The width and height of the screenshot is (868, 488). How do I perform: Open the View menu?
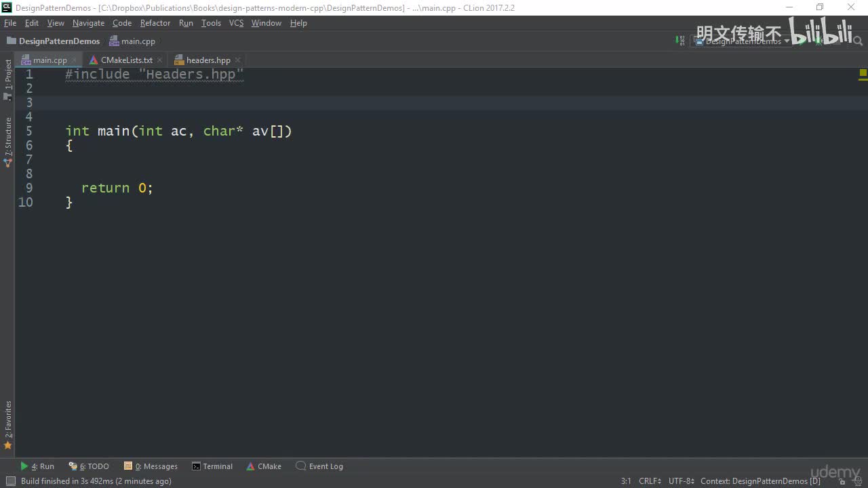pos(56,23)
